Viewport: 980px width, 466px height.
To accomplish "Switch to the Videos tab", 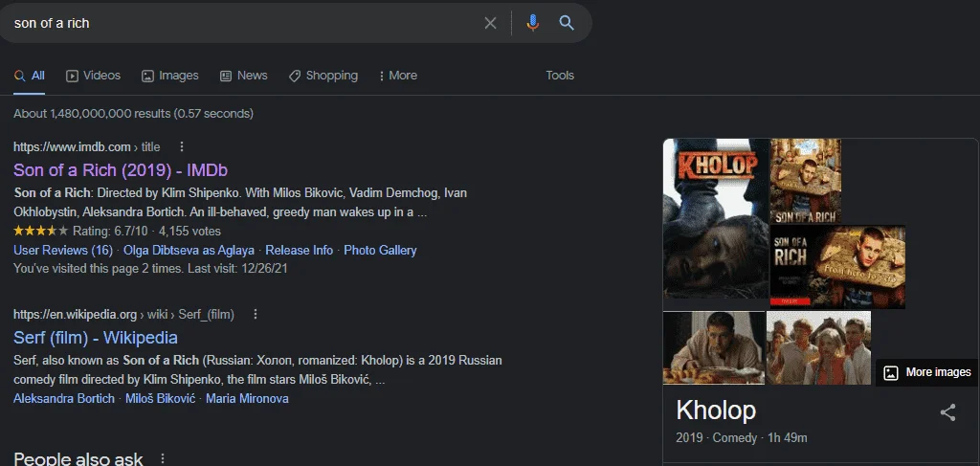I will pyautogui.click(x=93, y=76).
